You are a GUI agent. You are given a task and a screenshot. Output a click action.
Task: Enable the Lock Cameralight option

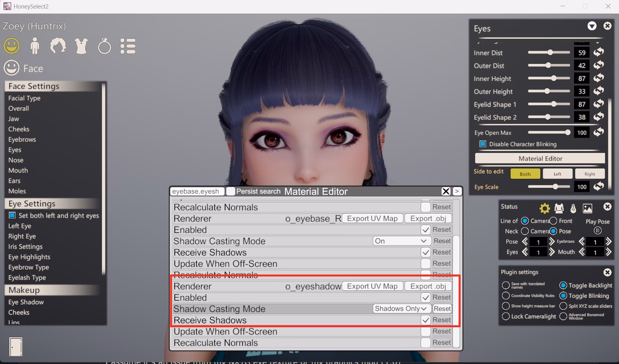[x=506, y=316]
